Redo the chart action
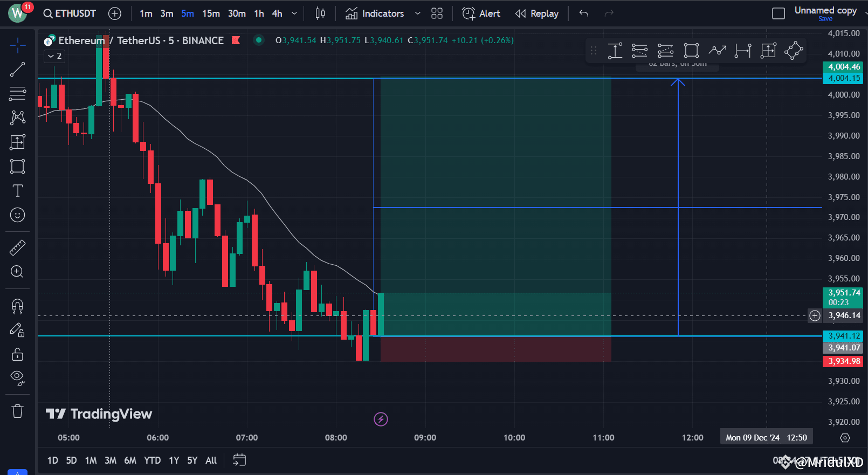The width and height of the screenshot is (868, 475). pyautogui.click(x=609, y=13)
